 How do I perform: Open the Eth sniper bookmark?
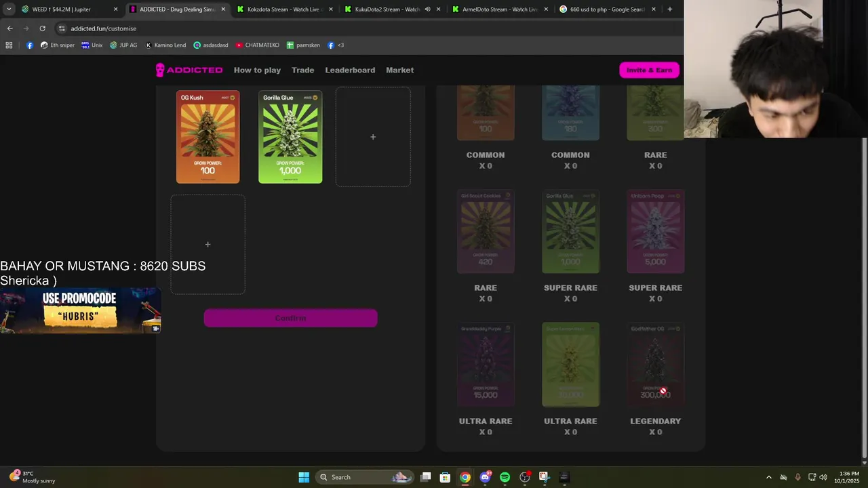coord(58,45)
